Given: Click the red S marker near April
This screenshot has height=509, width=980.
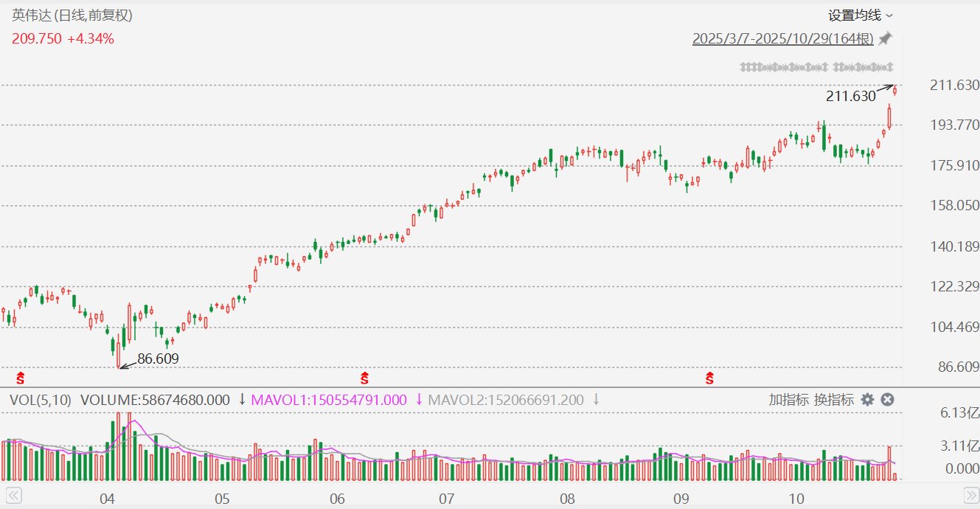Looking at the screenshot, I should [21, 379].
